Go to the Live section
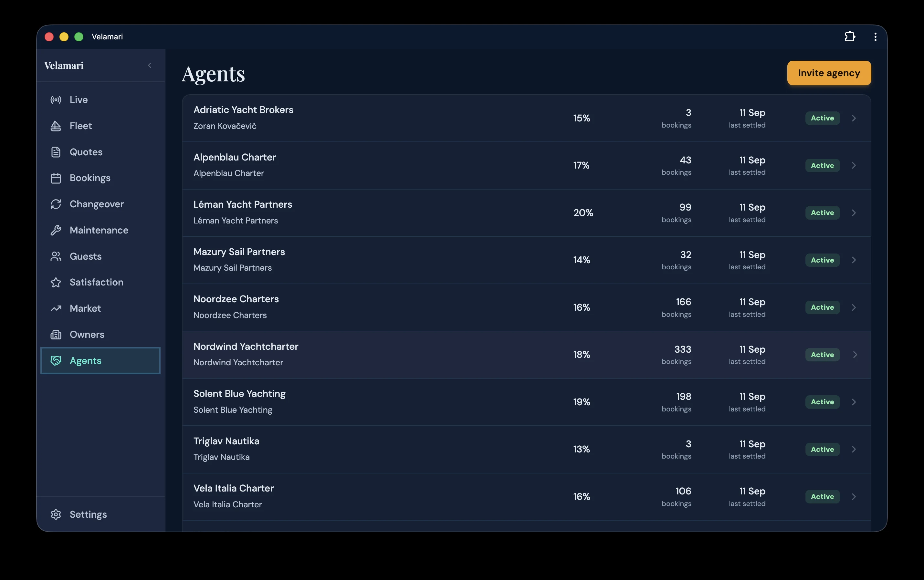The width and height of the screenshot is (924, 580). (x=100, y=100)
